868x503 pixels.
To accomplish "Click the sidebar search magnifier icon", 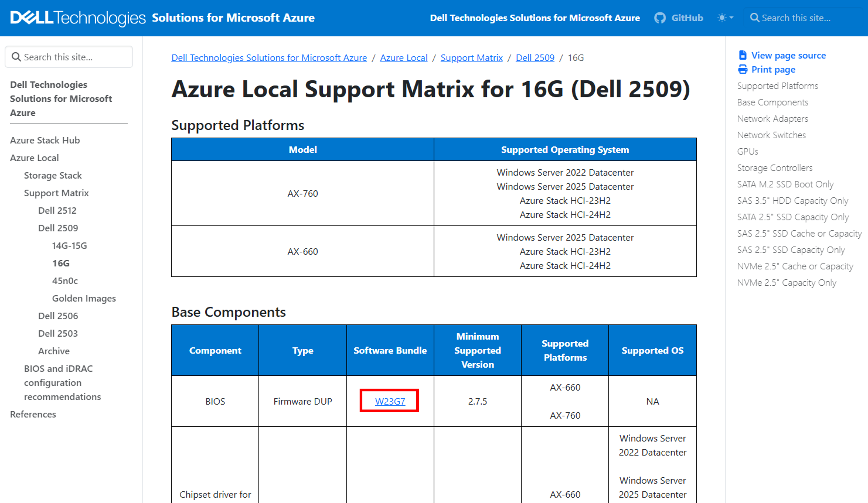I will 16,57.
